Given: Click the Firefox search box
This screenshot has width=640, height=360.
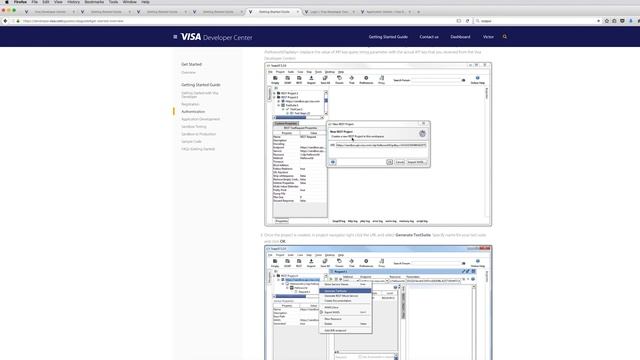Looking at the screenshot, I should point(538,21).
